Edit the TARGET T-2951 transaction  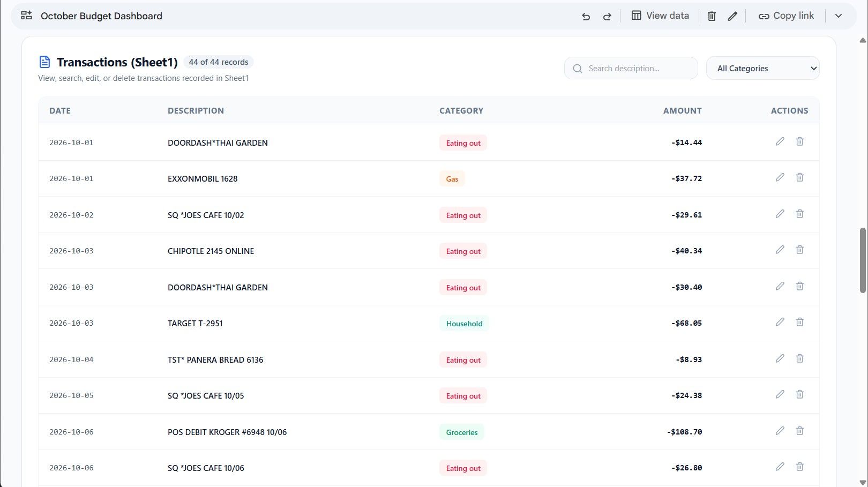coord(780,322)
